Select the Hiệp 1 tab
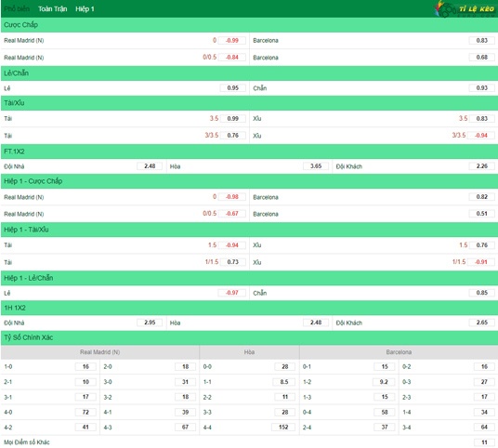This screenshot has width=498, height=448. point(85,9)
